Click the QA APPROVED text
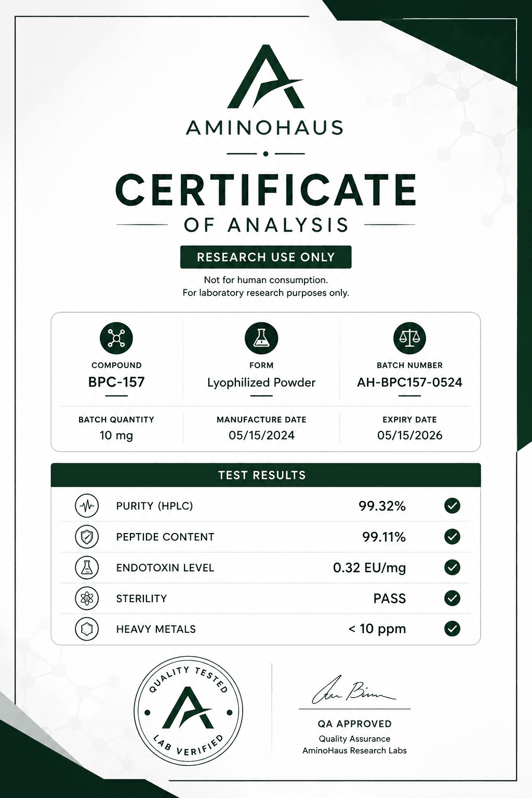 point(354,724)
